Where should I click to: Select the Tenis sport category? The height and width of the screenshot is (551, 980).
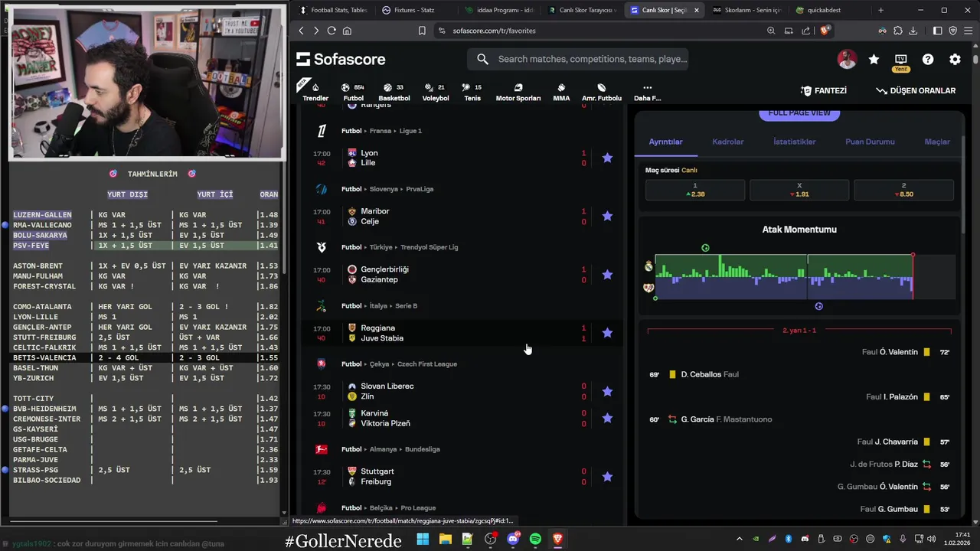(x=472, y=92)
